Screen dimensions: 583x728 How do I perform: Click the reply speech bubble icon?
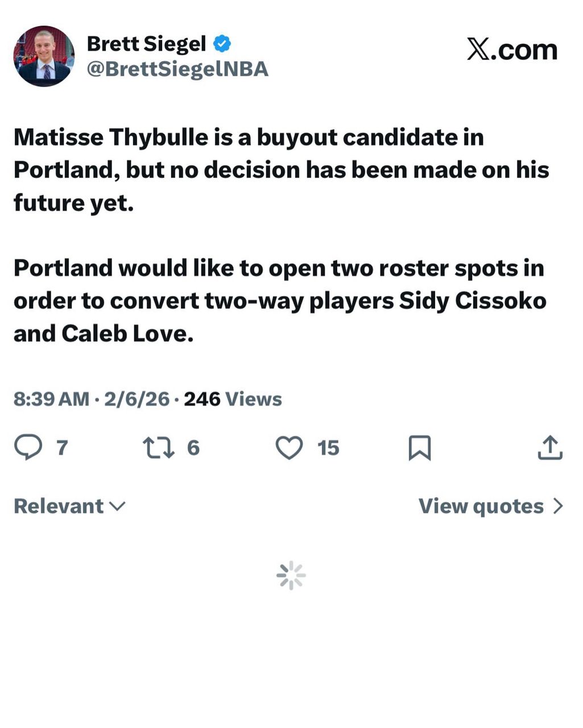coord(28,448)
